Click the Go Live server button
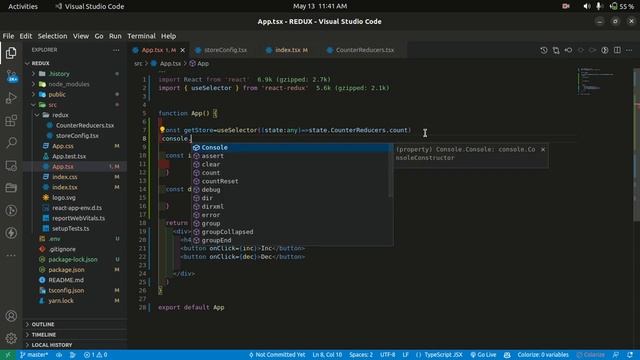Screen dimensions: 640x360 (483, 355)
